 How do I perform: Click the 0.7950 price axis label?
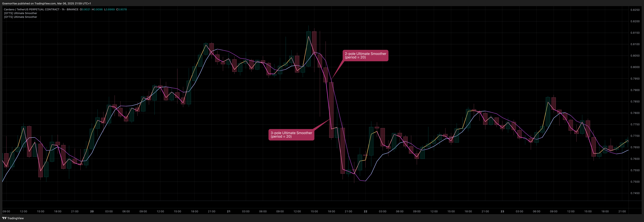(x=635, y=79)
